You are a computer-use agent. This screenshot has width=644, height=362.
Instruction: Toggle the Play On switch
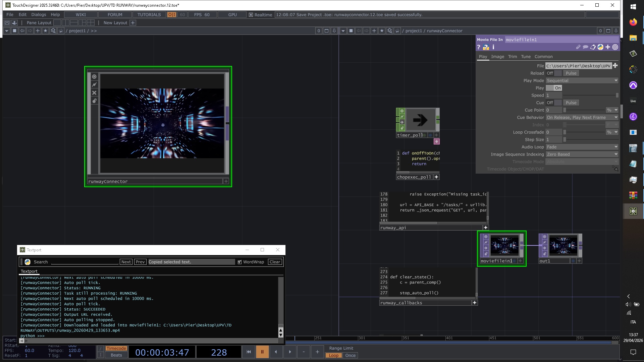click(x=554, y=88)
